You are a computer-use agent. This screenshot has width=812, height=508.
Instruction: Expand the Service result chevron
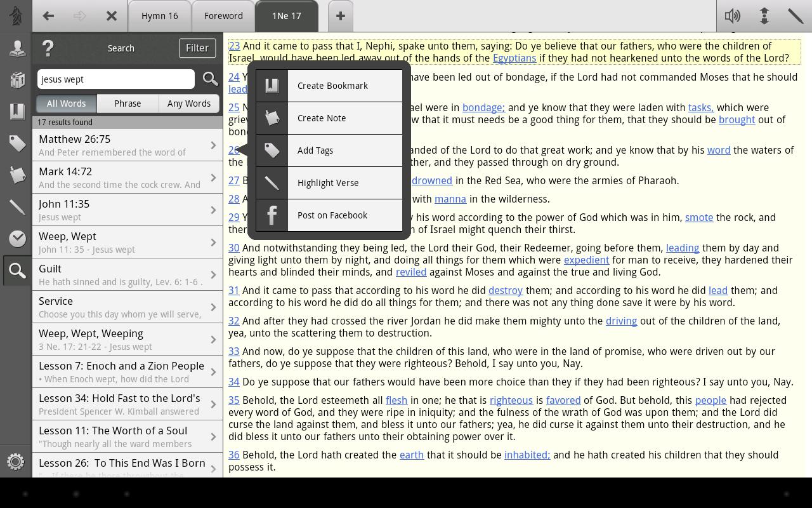[x=214, y=307]
